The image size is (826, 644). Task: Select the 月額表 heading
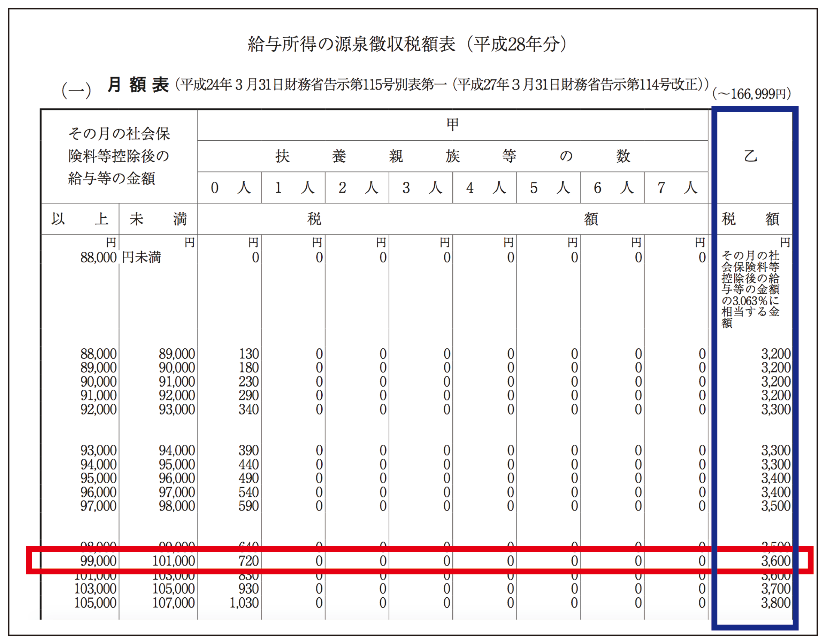click(138, 85)
